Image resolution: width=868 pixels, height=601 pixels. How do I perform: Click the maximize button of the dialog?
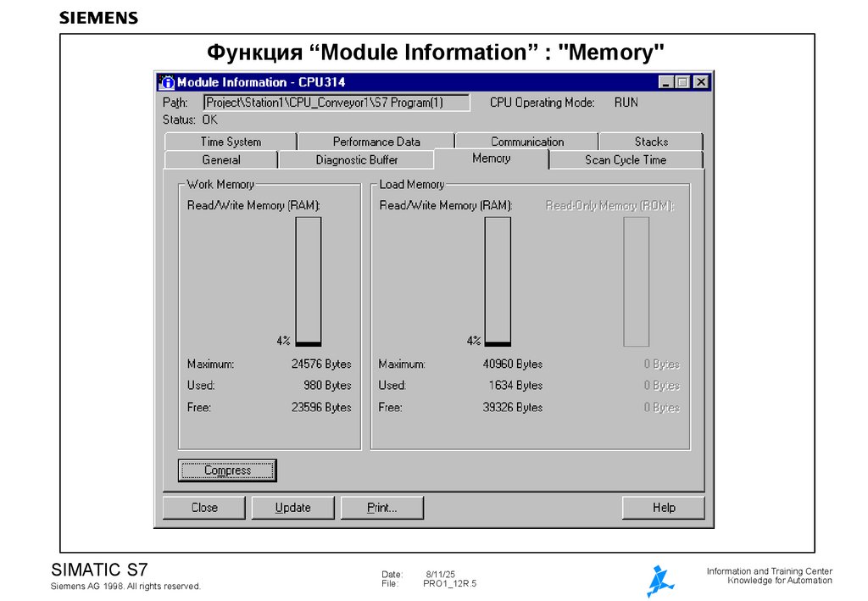coord(682,81)
